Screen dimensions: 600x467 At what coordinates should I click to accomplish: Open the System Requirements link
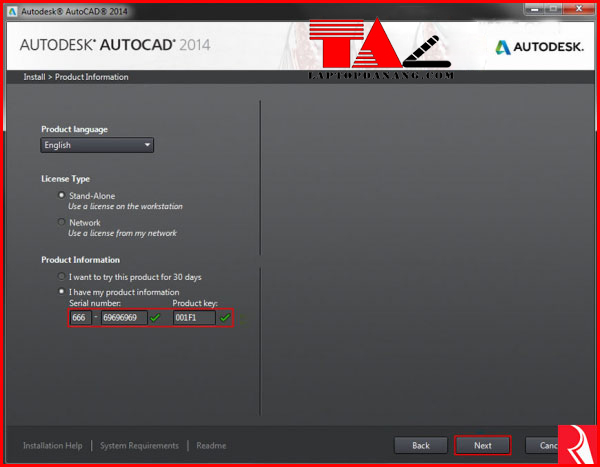click(139, 445)
